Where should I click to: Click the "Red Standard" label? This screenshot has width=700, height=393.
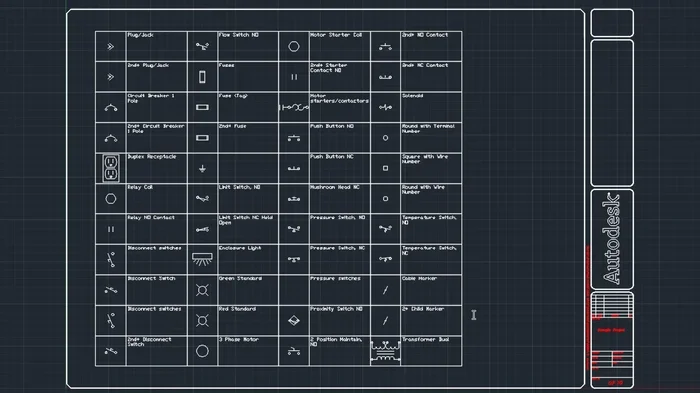point(238,309)
